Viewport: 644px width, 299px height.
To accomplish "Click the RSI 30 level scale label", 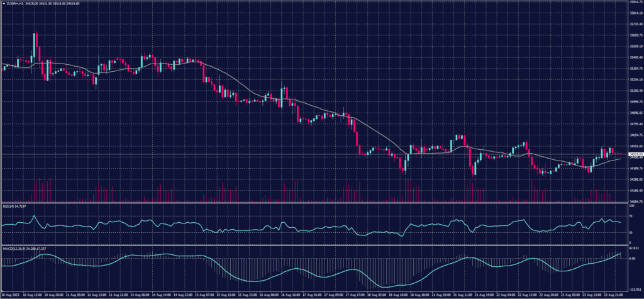I will coord(631,233).
